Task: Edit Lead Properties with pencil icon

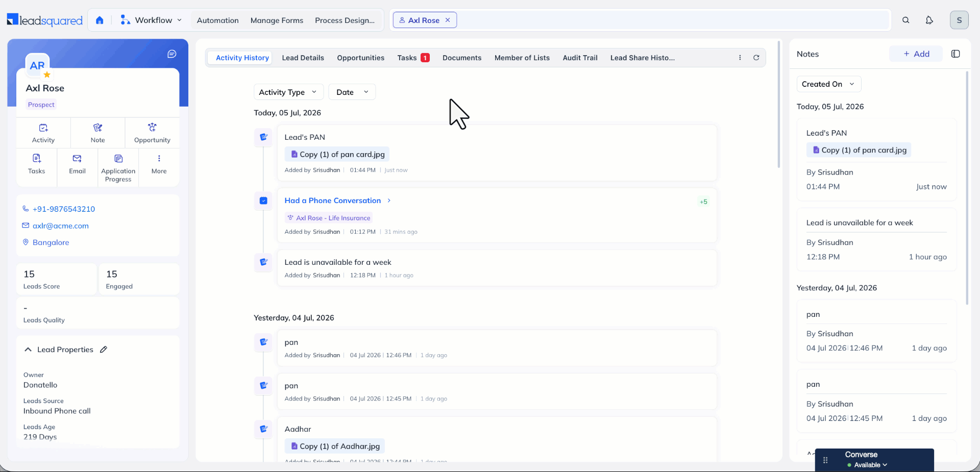Action: [104, 350]
